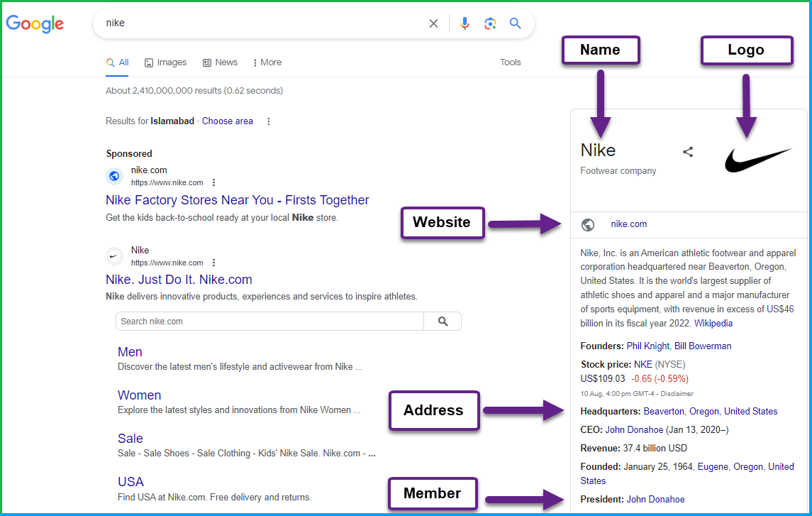Open founder Phil Knight's link
This screenshot has height=516, width=812.
(x=649, y=346)
